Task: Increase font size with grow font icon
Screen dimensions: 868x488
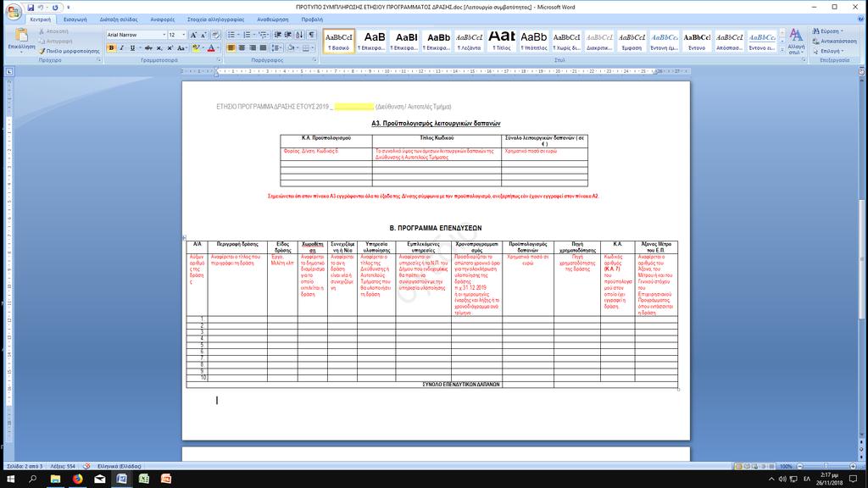Action: pyautogui.click(x=193, y=35)
